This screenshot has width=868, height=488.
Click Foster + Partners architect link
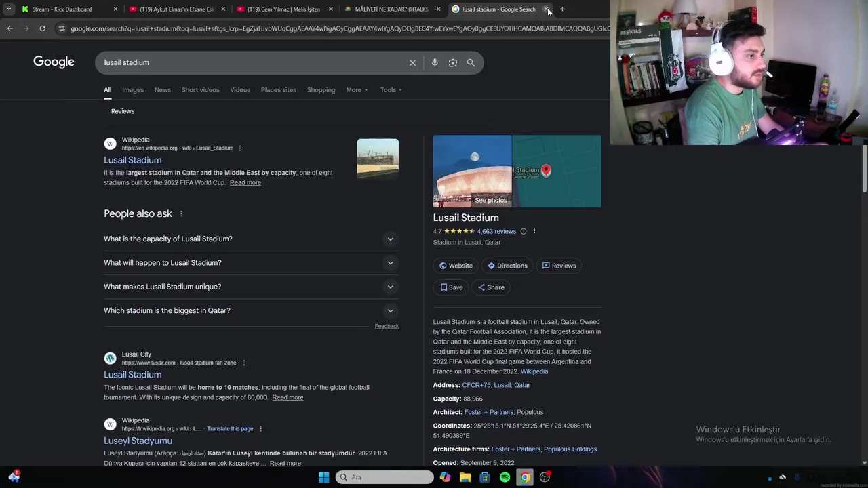point(489,412)
